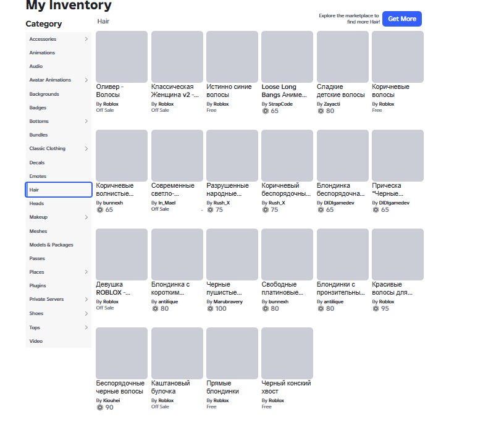This screenshot has width=504, height=425.
Task: Expand the Places category chevron
Action: [x=86, y=272]
